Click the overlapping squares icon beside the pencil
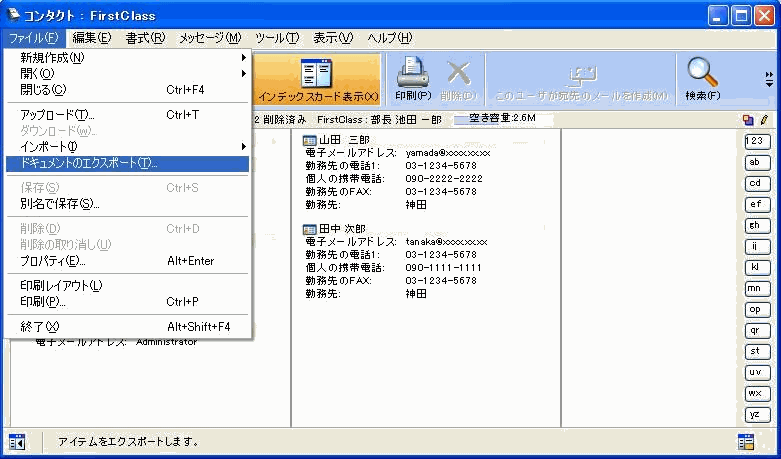781x459 pixels. point(748,119)
